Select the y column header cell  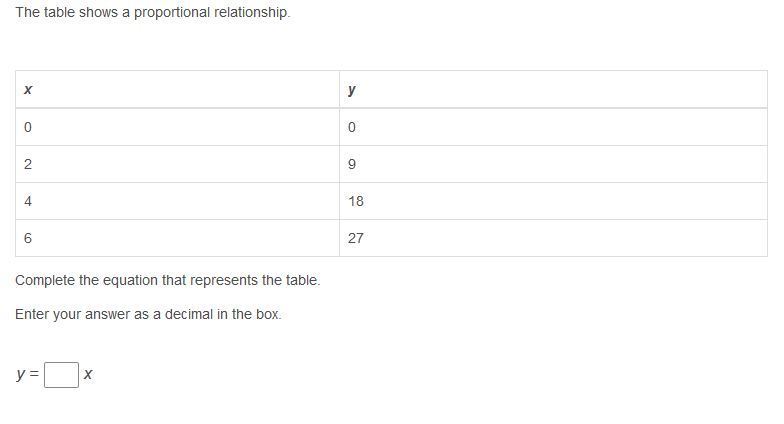[553, 90]
